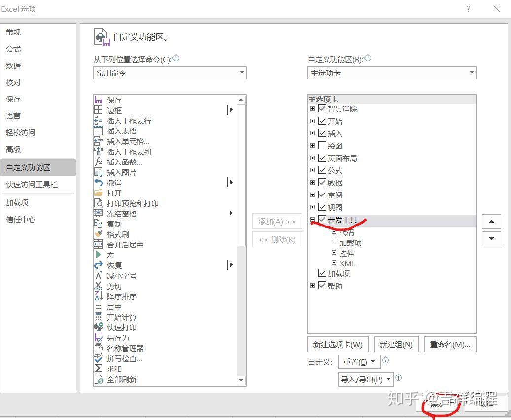Uncheck the 开发工具 (Developer) checkbox
This screenshot has width=511, height=420.
(x=323, y=219)
